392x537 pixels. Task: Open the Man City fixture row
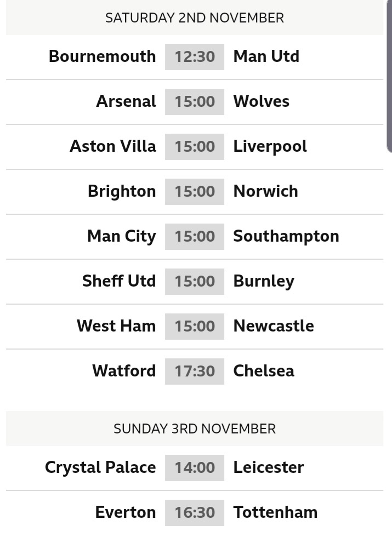tap(194, 237)
